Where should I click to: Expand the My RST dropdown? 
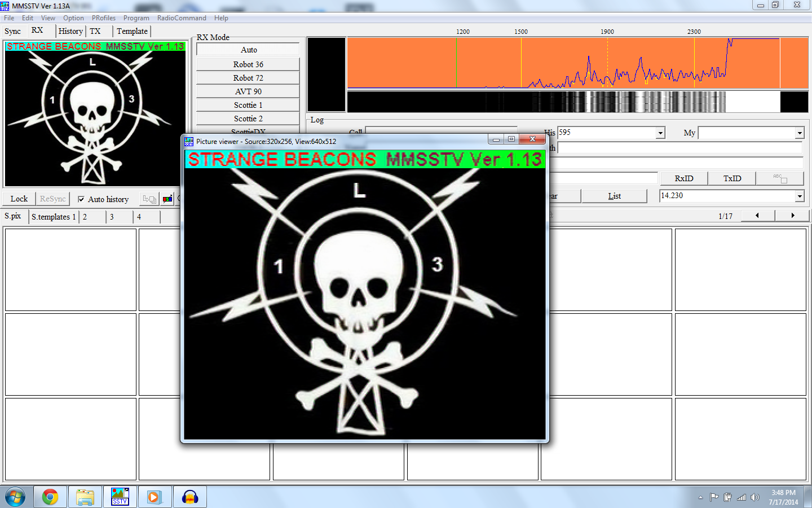click(x=799, y=133)
